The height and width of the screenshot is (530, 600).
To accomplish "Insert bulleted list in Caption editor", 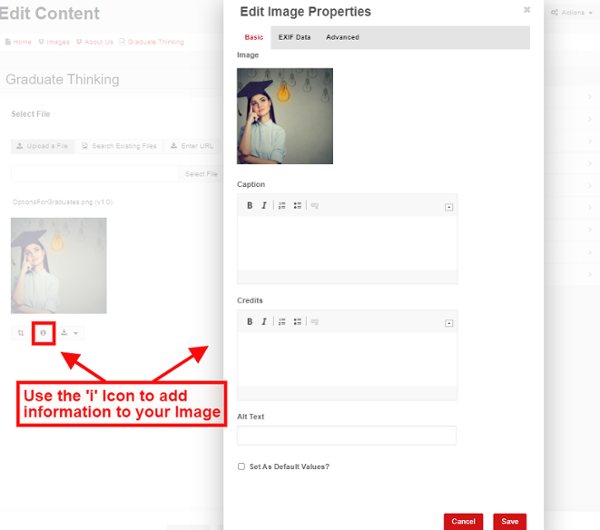I will point(297,205).
